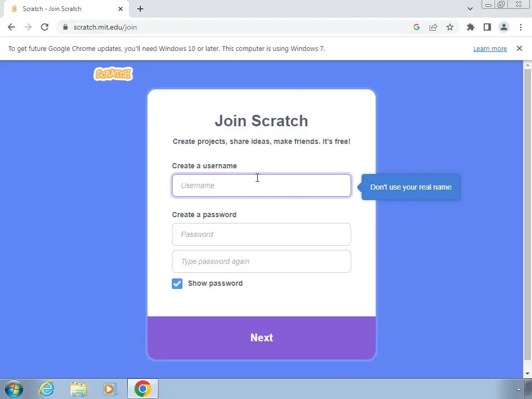This screenshot has width=532, height=399.
Task: Open Windows Media Player from the taskbar
Action: 110,389
